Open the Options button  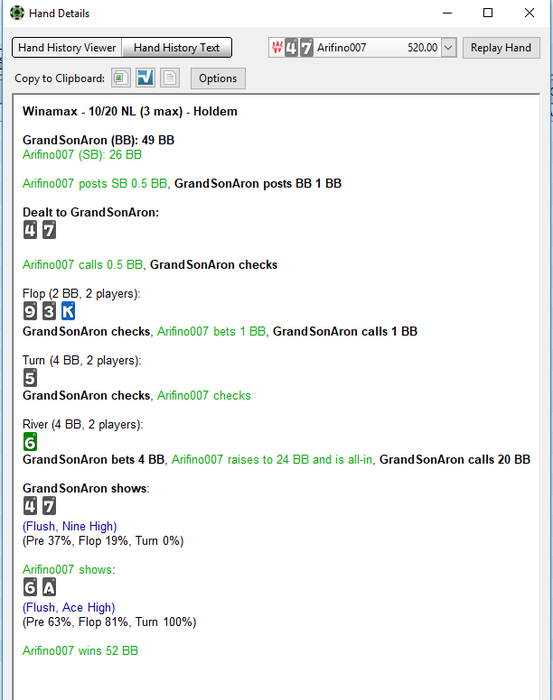[218, 79]
